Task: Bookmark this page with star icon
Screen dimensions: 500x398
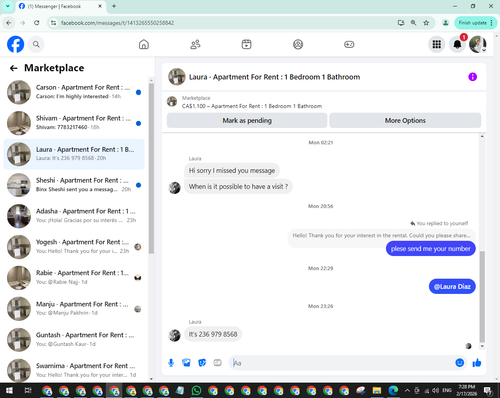Action: click(x=426, y=23)
